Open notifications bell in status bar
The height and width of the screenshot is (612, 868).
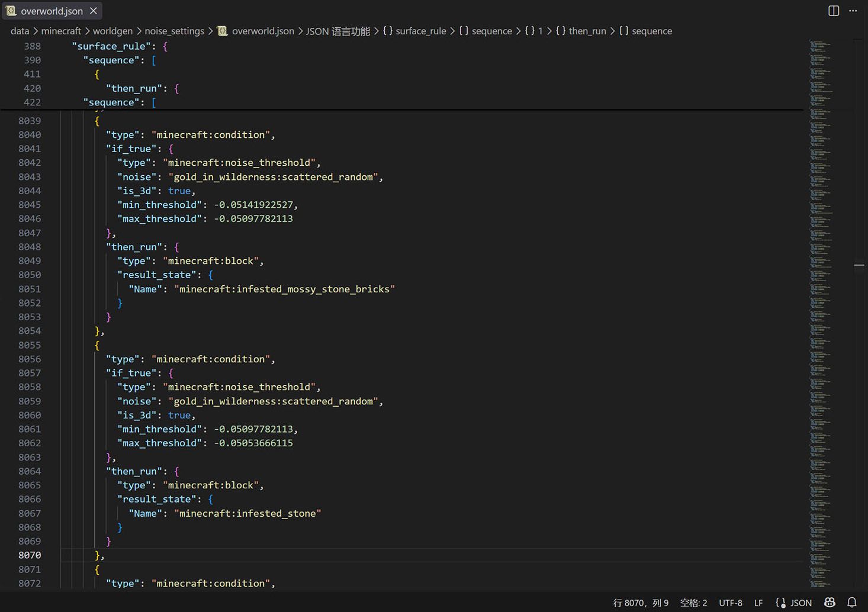pyautogui.click(x=852, y=603)
